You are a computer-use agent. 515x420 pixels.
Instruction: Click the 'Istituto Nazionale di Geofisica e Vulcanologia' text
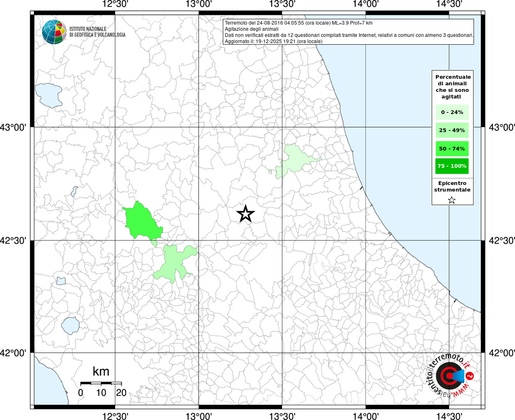click(97, 32)
